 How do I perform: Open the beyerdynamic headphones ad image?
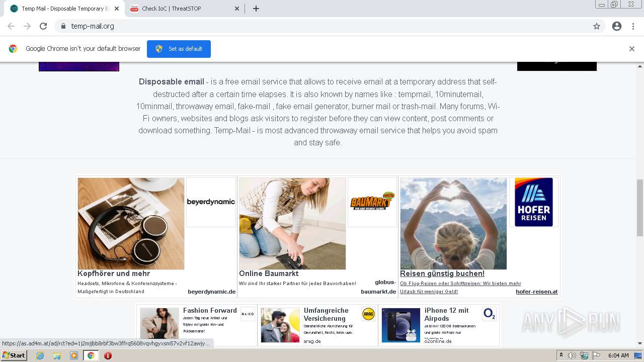[131, 223]
